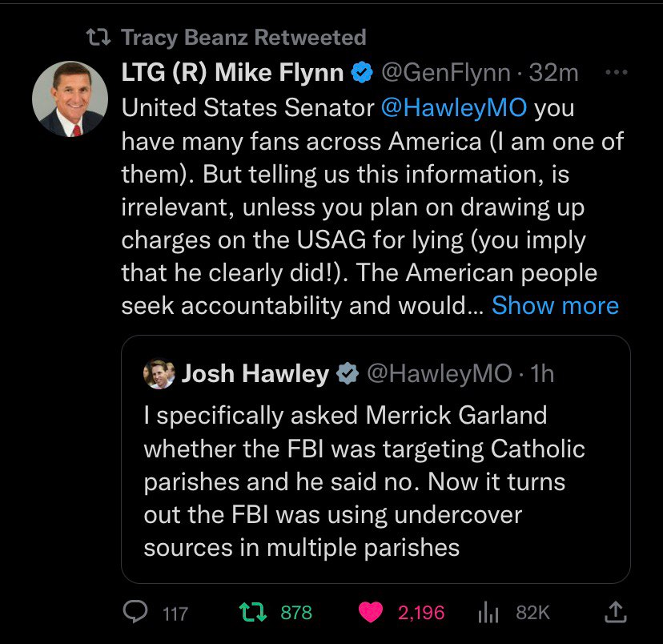This screenshot has width=663, height=644.
Task: Open the @GenFlynn handle
Action: coord(444,73)
